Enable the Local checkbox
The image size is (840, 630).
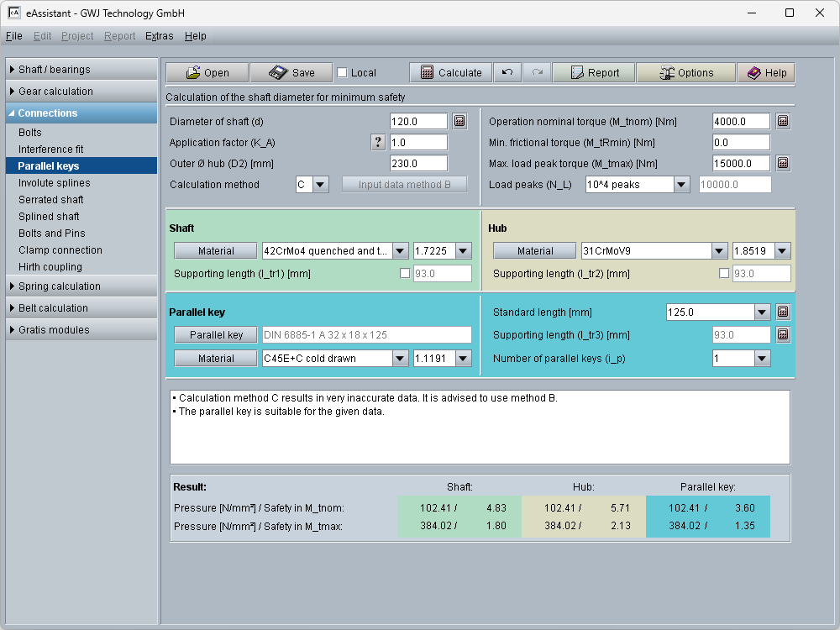coord(342,72)
